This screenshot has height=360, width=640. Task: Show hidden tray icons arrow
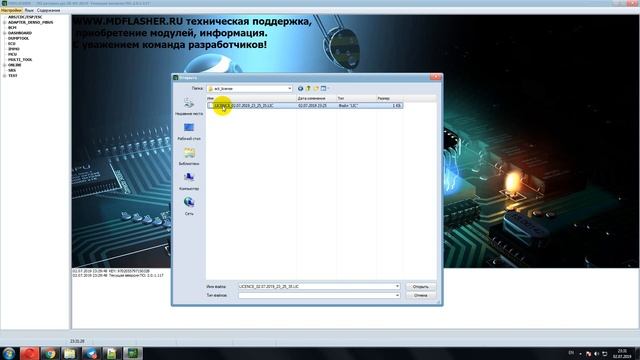580,354
